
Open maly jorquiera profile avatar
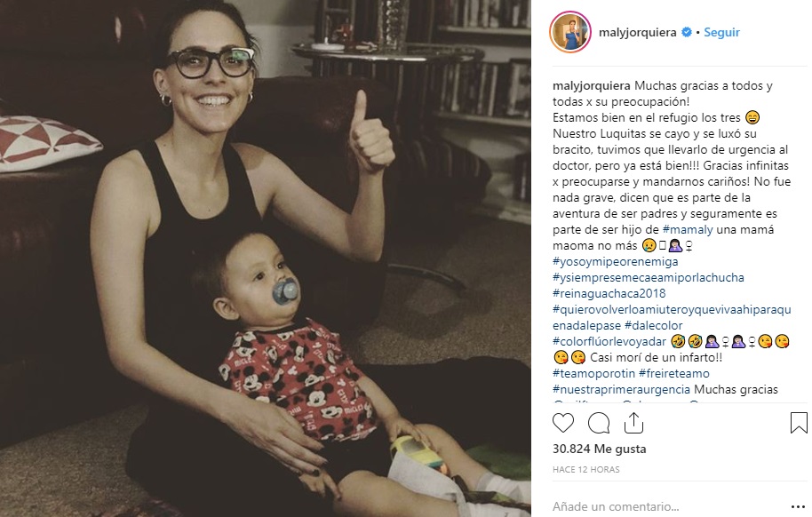click(x=569, y=32)
